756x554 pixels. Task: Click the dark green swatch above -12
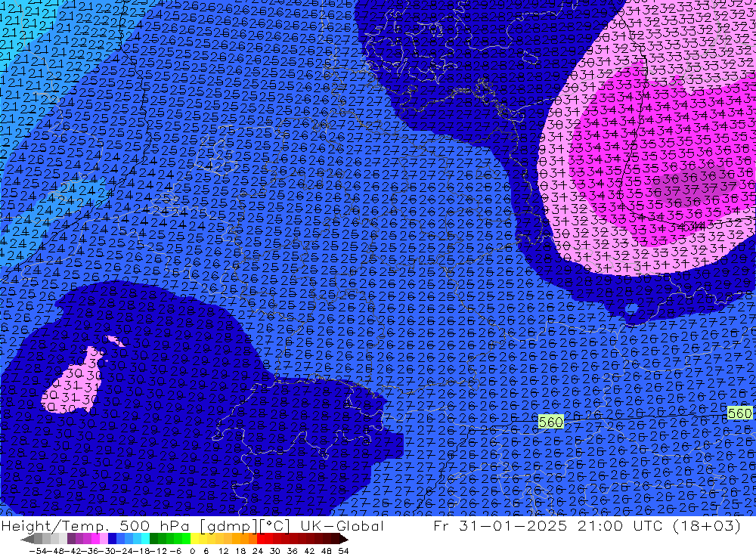pyautogui.click(x=153, y=539)
